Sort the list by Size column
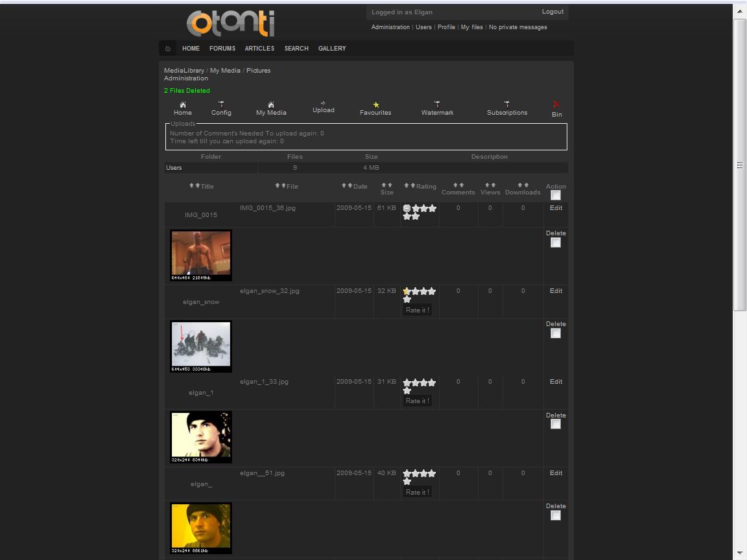Viewport: 747px width, 560px height. [x=386, y=185]
